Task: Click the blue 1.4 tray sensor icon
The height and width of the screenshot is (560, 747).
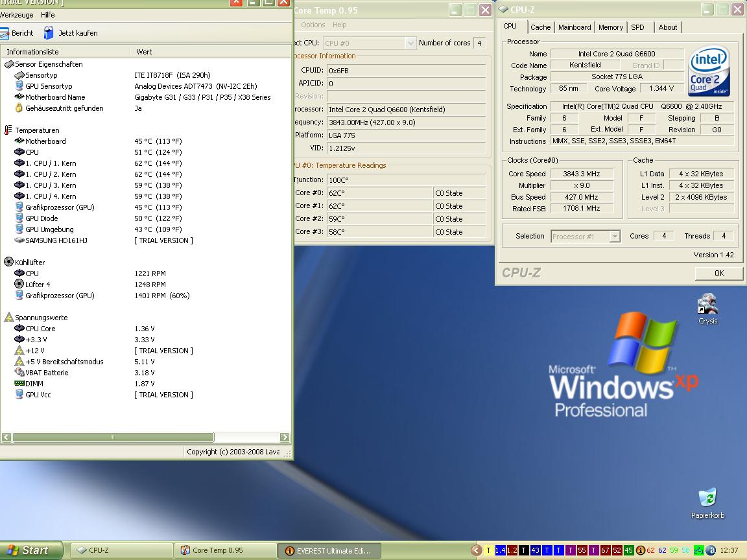Action: [x=500, y=550]
